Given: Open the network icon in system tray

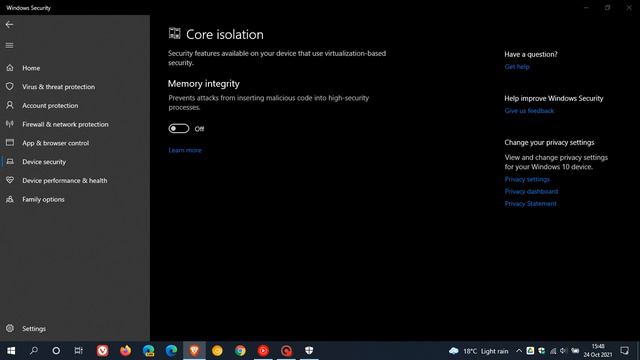Looking at the screenshot, I should click(553, 351).
